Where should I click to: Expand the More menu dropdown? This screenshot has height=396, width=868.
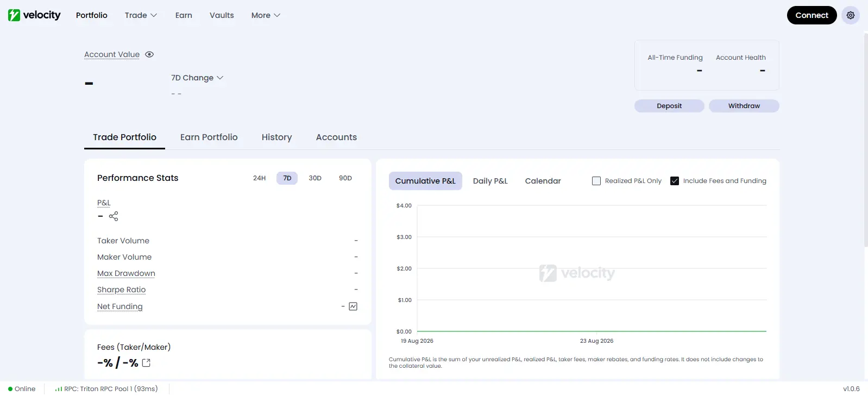click(266, 15)
